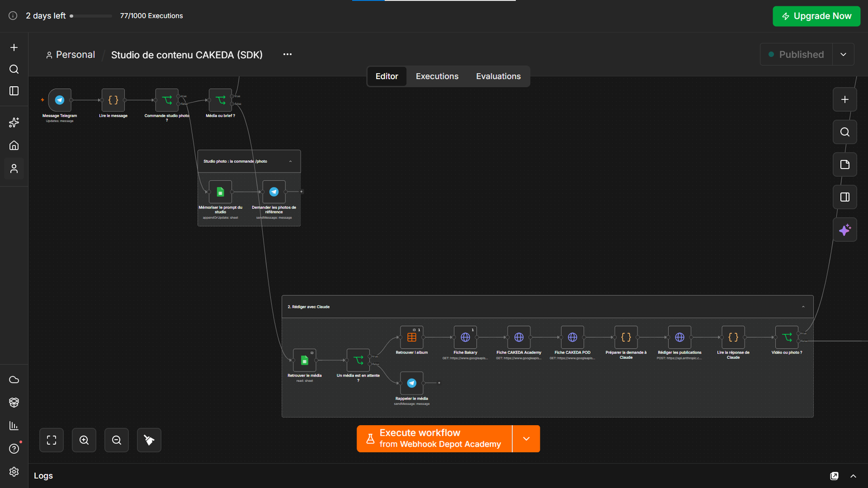Open workflow three-dots options menu
This screenshot has width=868, height=488.
click(x=288, y=54)
